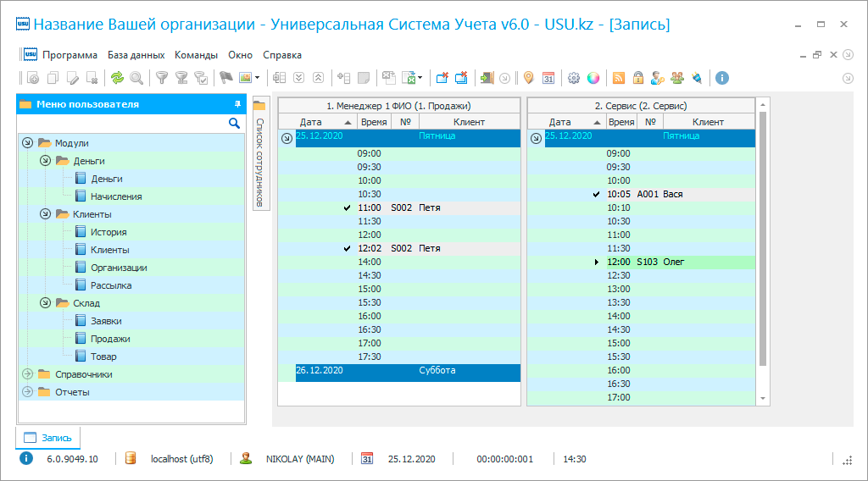
Task: Click the close all windows icon
Action: coord(461,78)
